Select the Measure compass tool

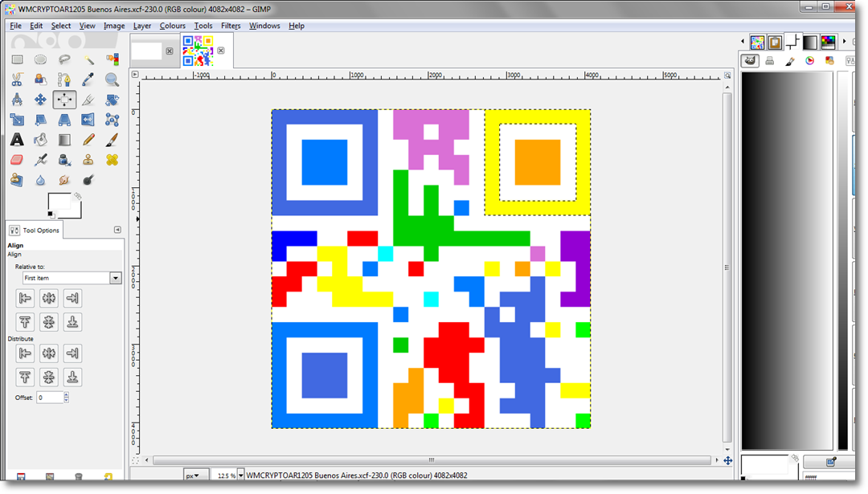coord(17,100)
